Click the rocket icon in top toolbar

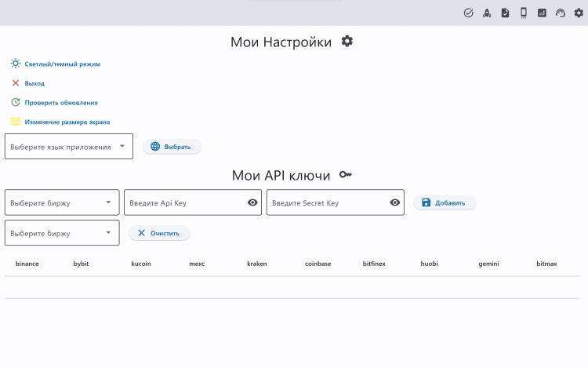point(486,13)
